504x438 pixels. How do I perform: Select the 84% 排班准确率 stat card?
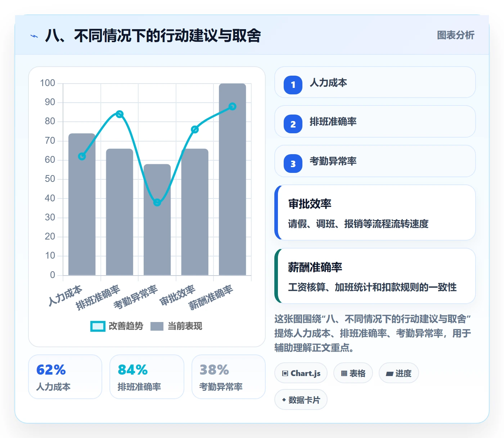[147, 377]
